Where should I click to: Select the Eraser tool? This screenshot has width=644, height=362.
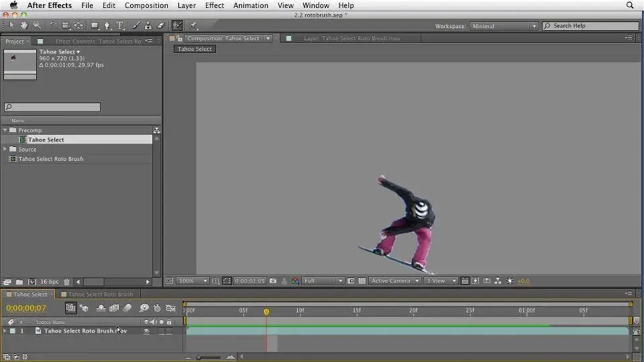160,25
